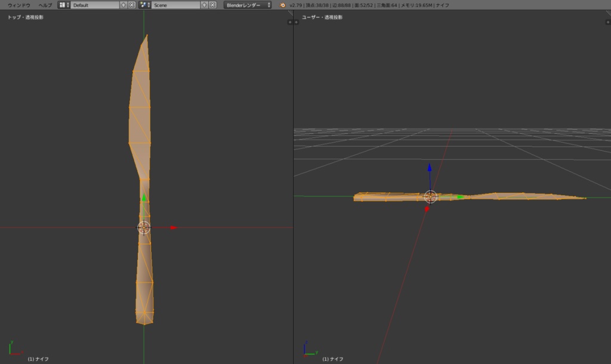Screen dimensions: 611x364
Task: Click the knife handle end in top view
Action: [x=144, y=319]
